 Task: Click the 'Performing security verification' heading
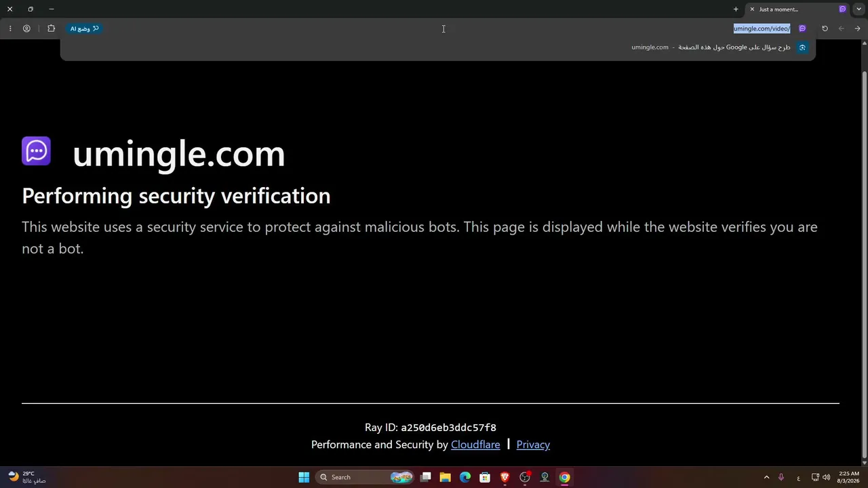[x=176, y=196]
